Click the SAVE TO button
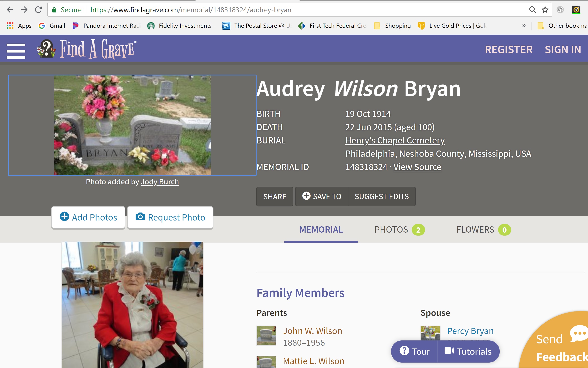Screen dimensions: 588x368 point(322,196)
